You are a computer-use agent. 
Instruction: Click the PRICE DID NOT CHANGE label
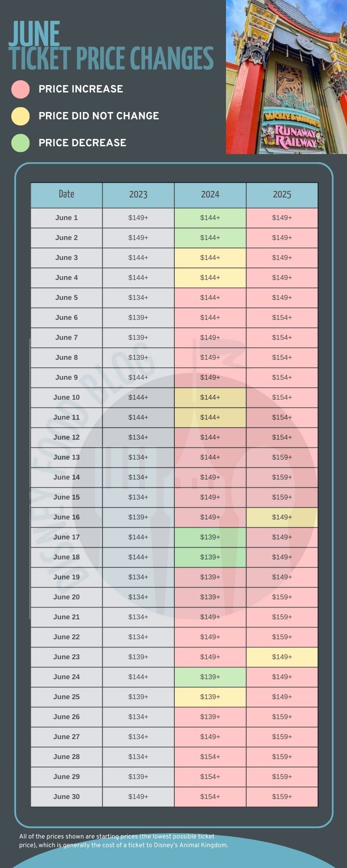pos(99,116)
